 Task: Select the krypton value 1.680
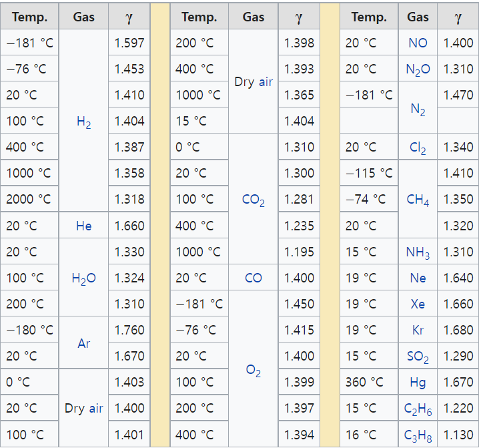coord(458,330)
